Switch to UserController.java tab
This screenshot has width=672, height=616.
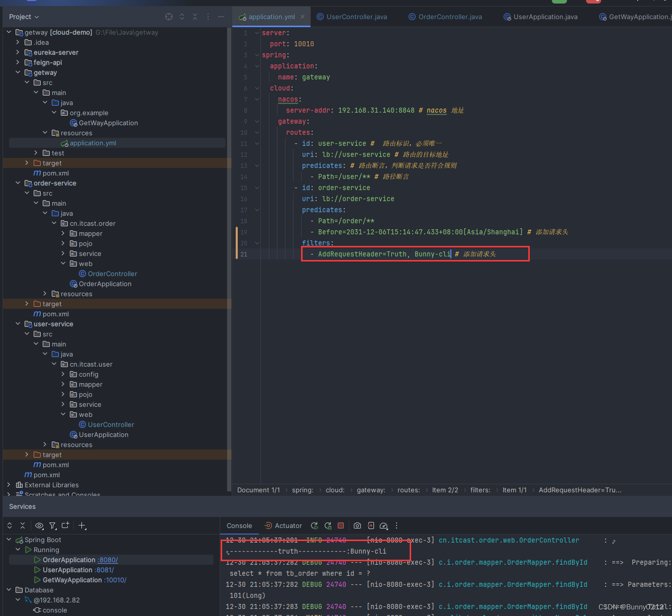352,17
